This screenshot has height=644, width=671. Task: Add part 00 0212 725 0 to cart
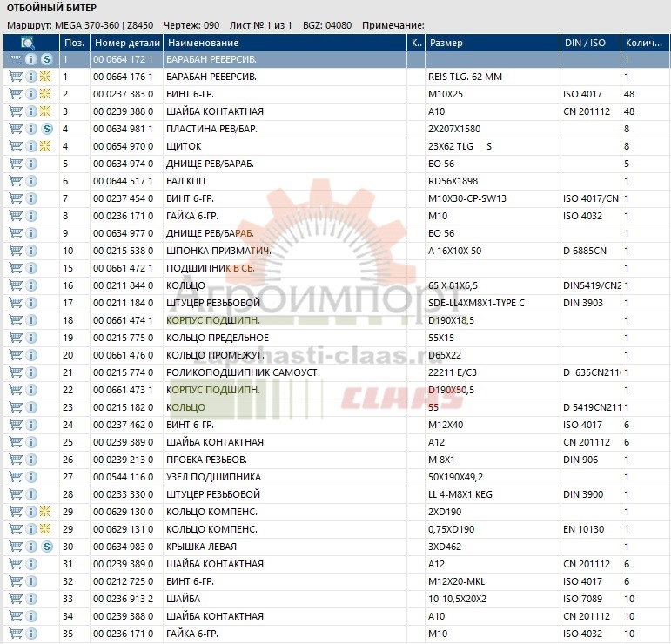[16, 581]
